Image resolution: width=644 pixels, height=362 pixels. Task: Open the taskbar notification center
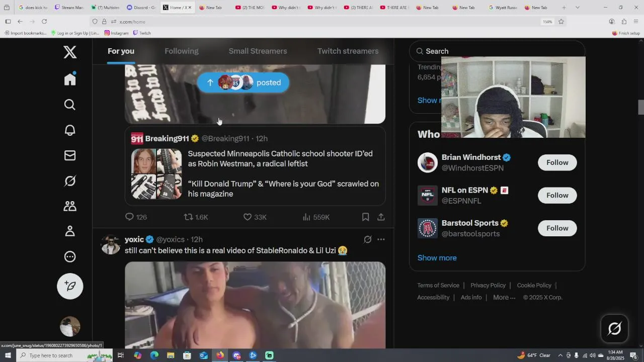pos(633,355)
